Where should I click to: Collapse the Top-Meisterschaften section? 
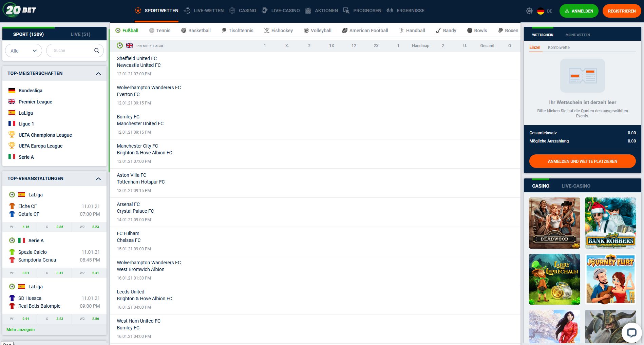coord(98,74)
